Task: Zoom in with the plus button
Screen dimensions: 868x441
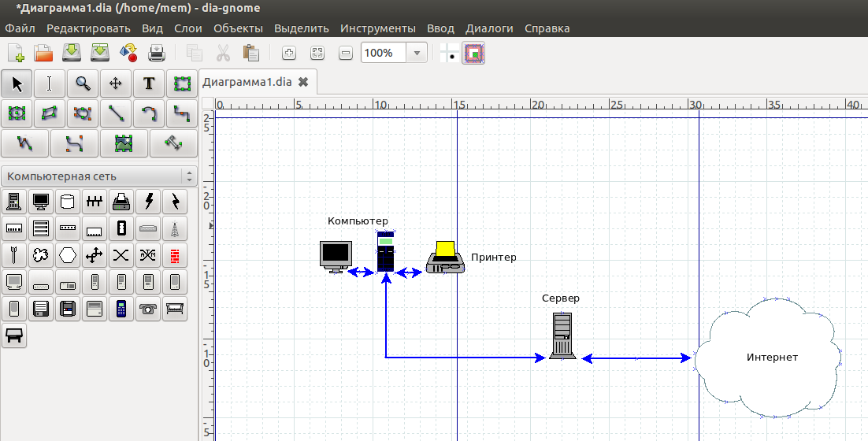Action: (288, 53)
